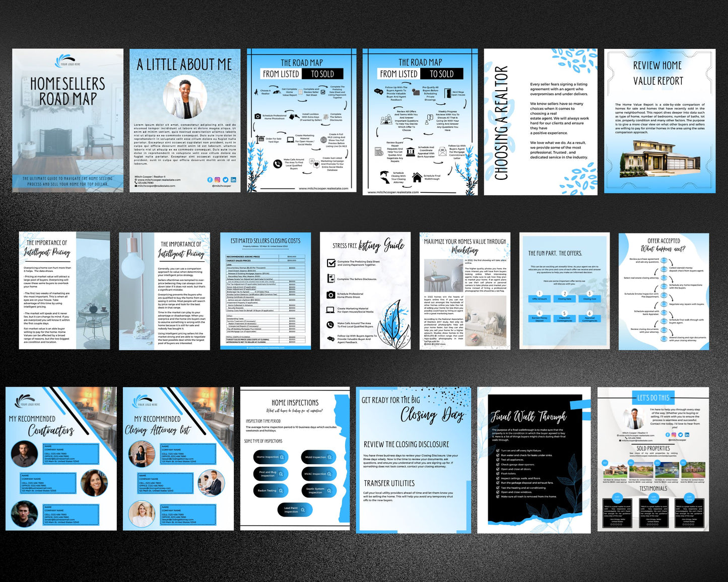Click the LinkedIn icon on About Me page
Screen dimensions: 728x582
coord(233,180)
